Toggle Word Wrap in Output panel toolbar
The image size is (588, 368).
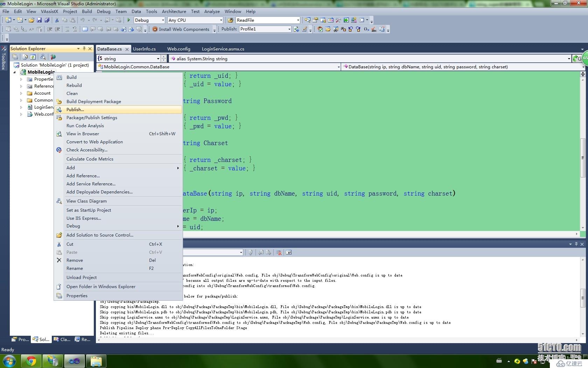[289, 252]
